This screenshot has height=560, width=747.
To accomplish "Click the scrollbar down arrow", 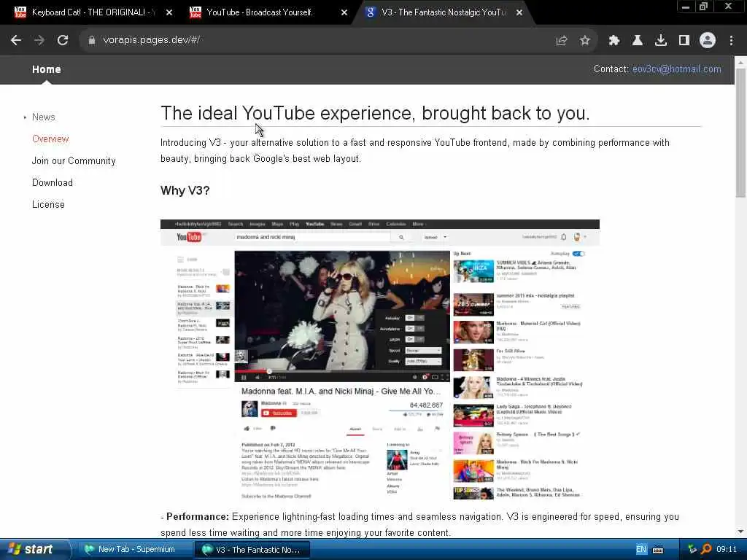I will click(740, 532).
